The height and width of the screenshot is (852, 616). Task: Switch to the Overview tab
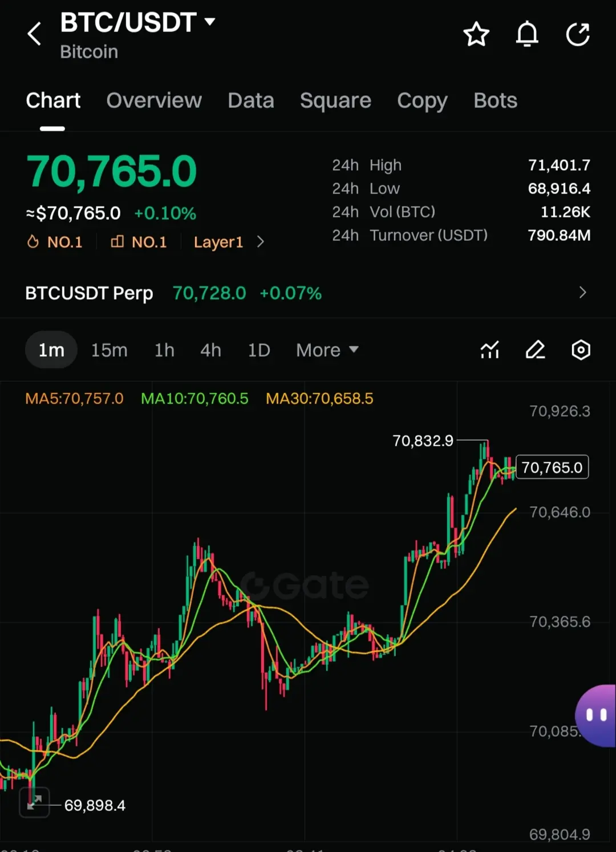point(154,100)
